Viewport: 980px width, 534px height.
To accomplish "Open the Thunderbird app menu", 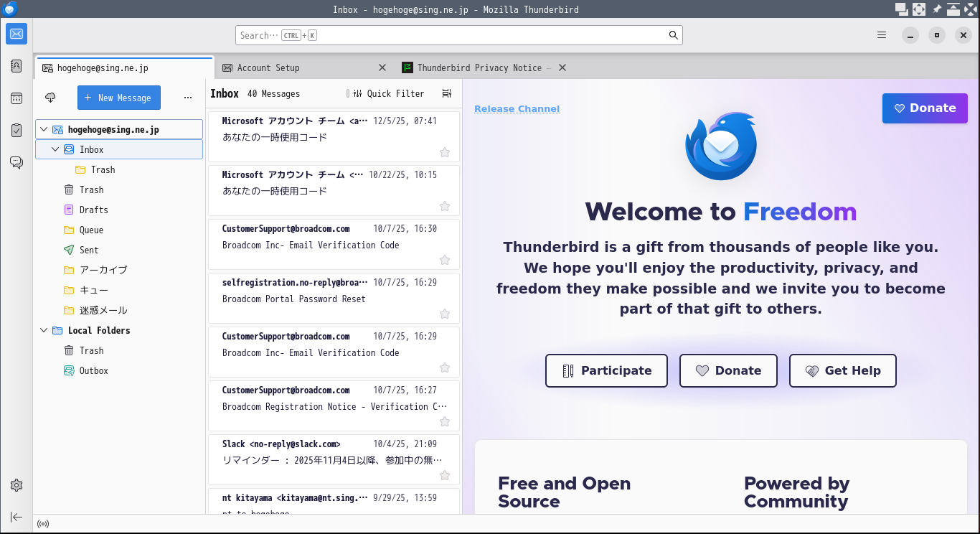I will [882, 35].
